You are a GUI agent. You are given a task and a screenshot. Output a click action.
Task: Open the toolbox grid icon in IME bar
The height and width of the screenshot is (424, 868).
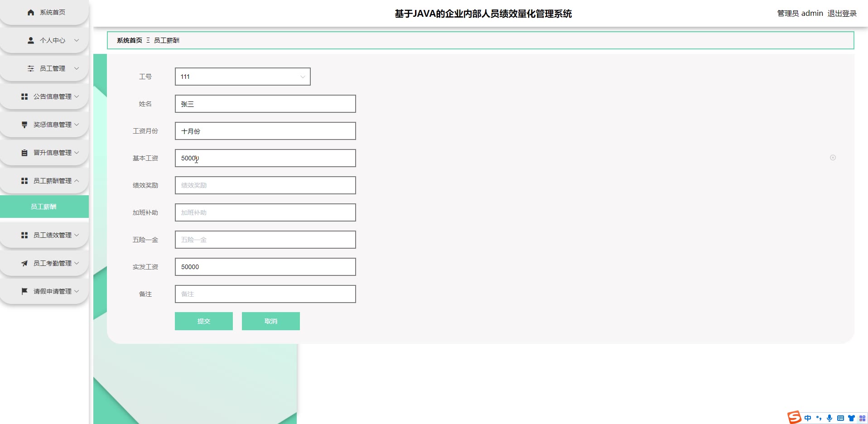pyautogui.click(x=862, y=418)
